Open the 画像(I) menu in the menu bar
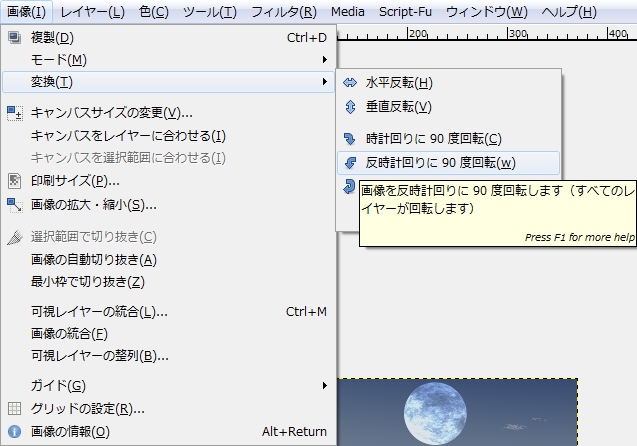 [x=27, y=12]
